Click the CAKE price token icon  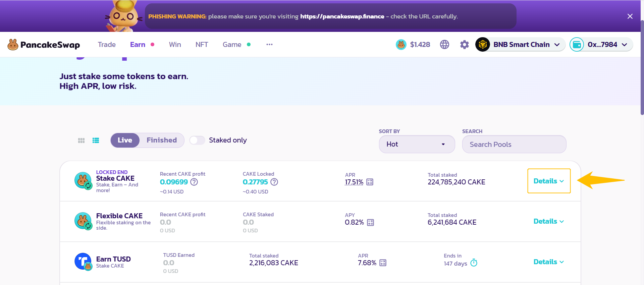pos(401,45)
